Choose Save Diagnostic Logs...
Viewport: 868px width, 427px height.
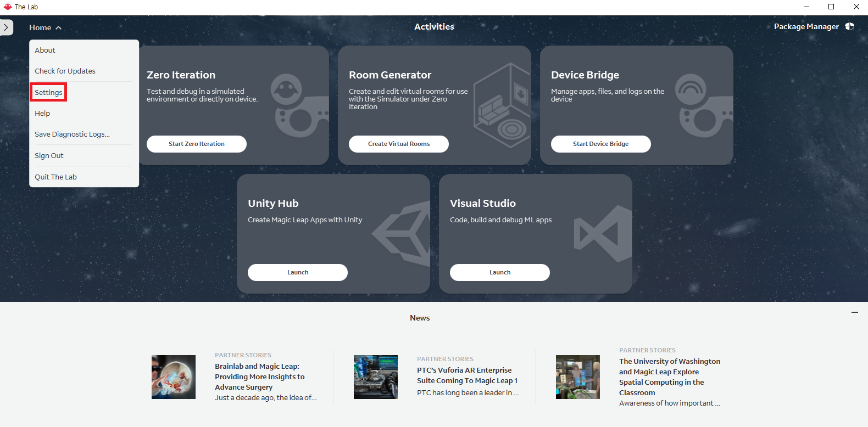pos(72,134)
